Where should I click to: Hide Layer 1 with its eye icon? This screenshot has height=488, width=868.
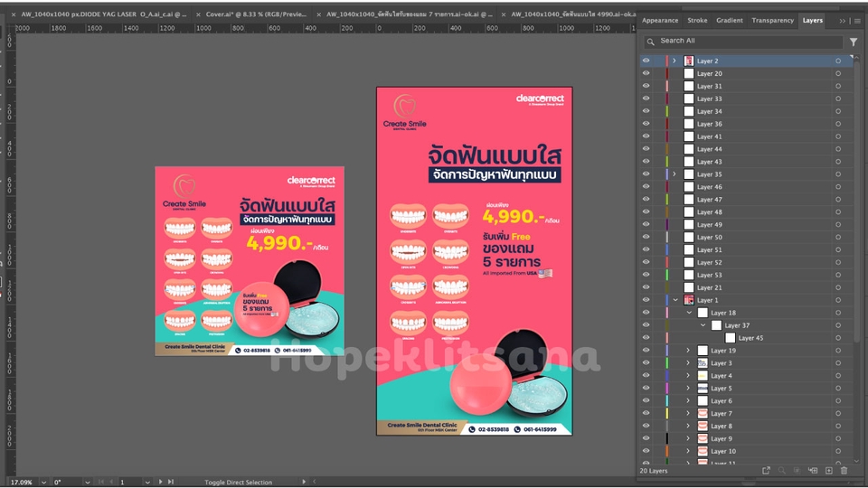(x=646, y=300)
